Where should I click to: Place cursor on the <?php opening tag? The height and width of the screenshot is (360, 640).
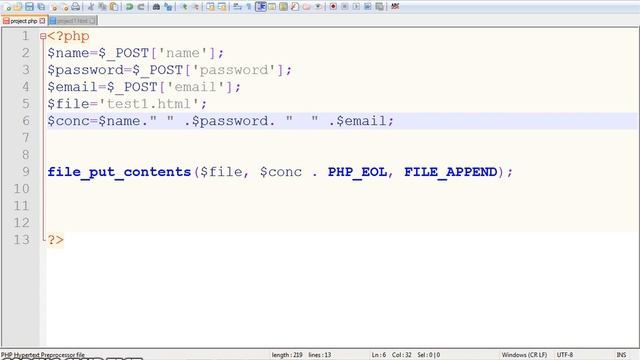coord(68,36)
